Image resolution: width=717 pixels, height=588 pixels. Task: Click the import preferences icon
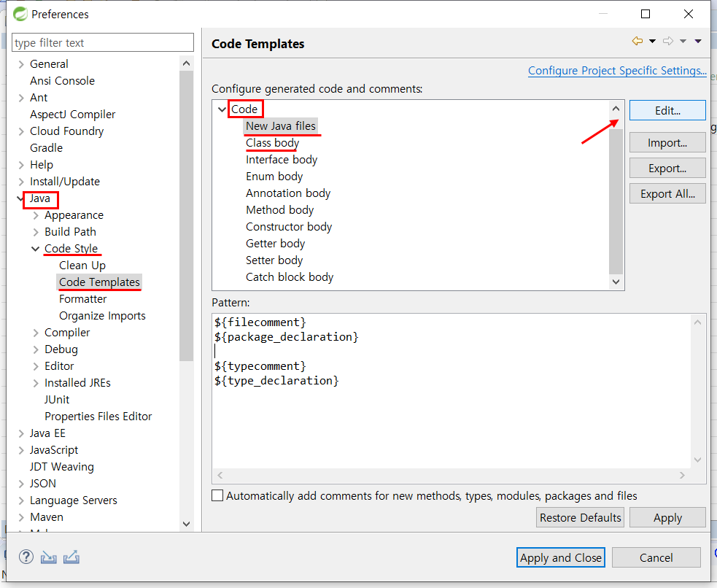48,557
